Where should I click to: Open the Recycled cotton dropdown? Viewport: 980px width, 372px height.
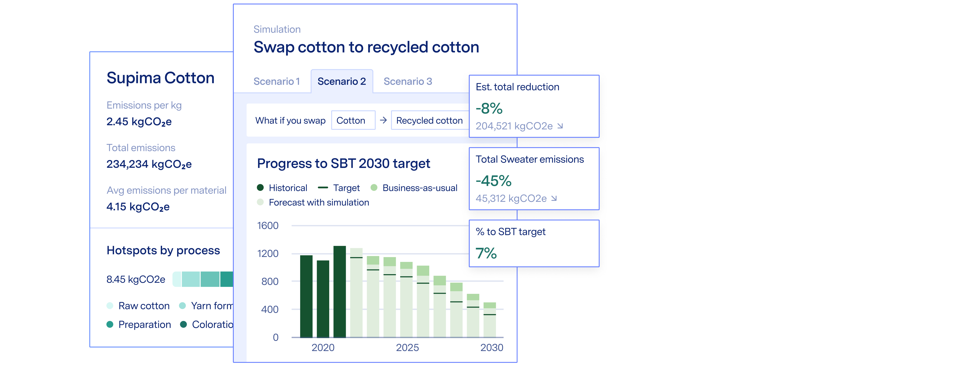tap(429, 121)
